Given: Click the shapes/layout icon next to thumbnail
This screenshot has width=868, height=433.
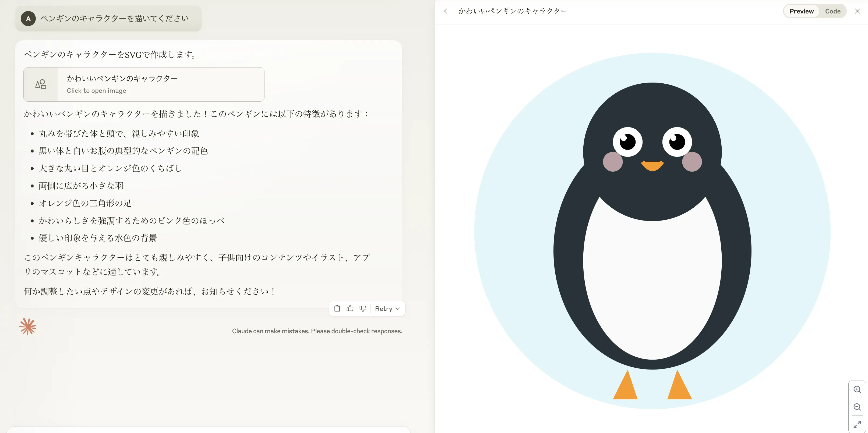Looking at the screenshot, I should coord(41,84).
